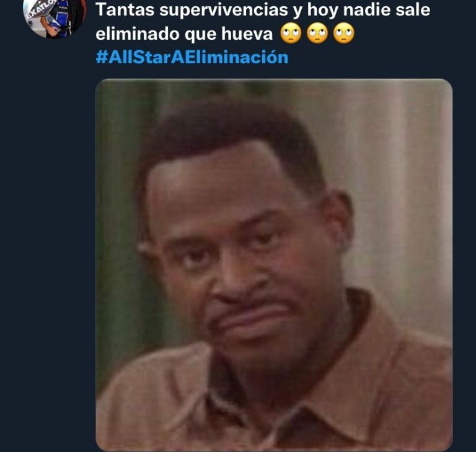476x452 pixels.
Task: Click the word "eliminado" in the tweet
Action: click(138, 33)
